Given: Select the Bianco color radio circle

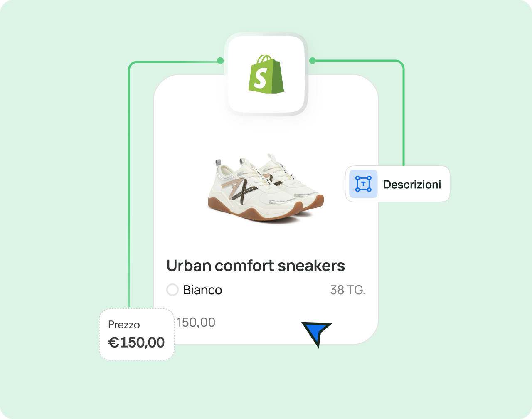Looking at the screenshot, I should [x=172, y=290].
